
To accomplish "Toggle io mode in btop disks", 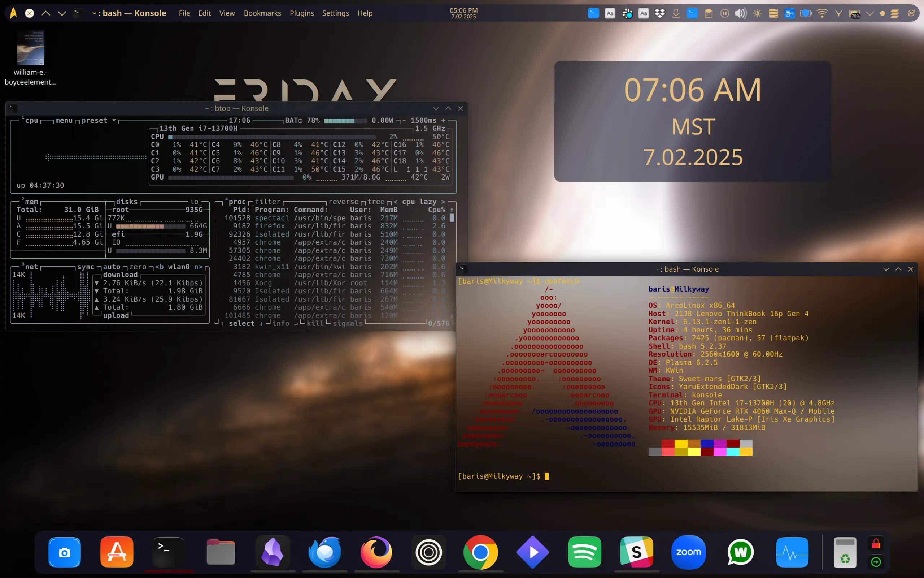I will point(194,202).
